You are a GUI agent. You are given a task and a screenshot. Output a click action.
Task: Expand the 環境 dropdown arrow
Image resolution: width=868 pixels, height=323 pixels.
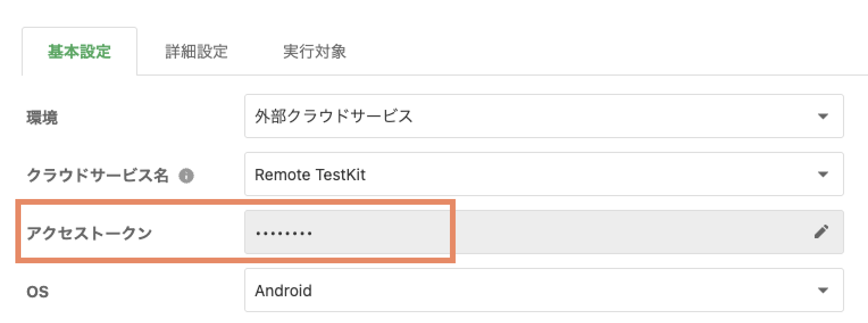pos(823,116)
